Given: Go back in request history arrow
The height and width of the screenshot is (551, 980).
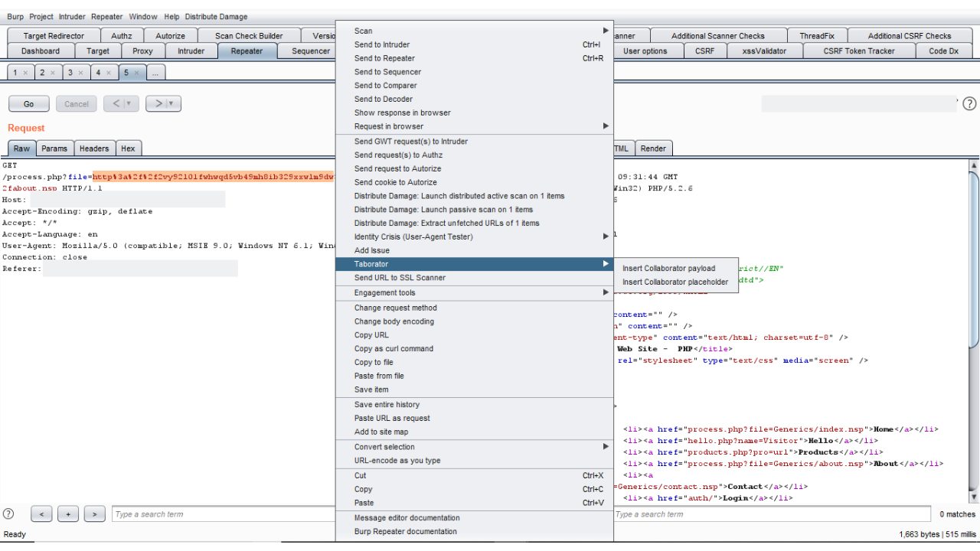Looking at the screenshot, I should click(117, 103).
